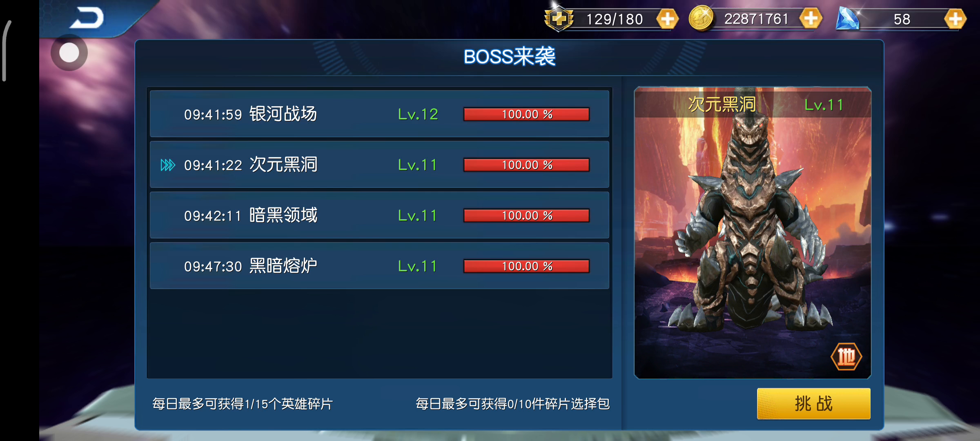980x441 pixels.
Task: Tap the blue diamond gem icon
Action: click(847, 19)
